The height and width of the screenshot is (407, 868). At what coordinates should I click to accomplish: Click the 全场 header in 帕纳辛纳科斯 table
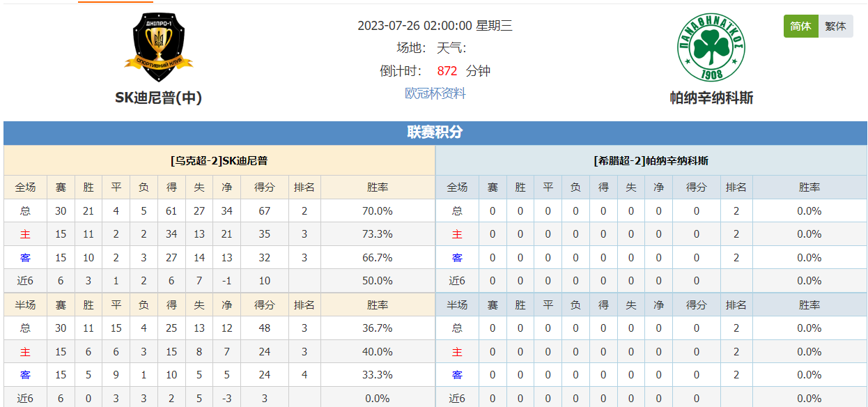point(457,187)
